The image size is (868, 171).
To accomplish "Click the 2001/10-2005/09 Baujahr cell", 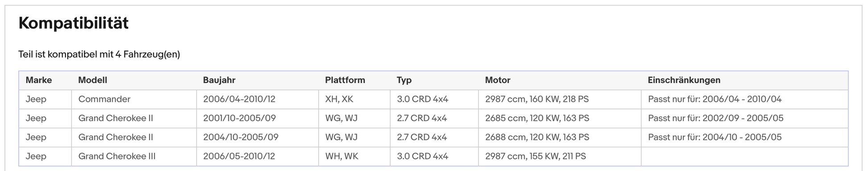I will tap(257, 118).
